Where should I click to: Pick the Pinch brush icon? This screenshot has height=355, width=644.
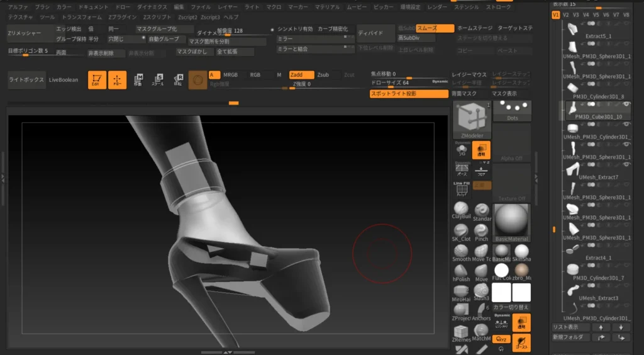pyautogui.click(x=481, y=230)
